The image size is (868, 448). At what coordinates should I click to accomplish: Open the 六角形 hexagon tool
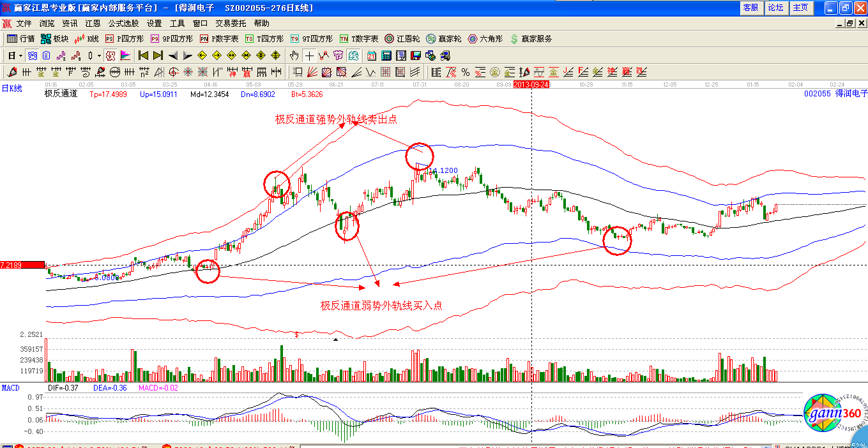click(x=485, y=39)
